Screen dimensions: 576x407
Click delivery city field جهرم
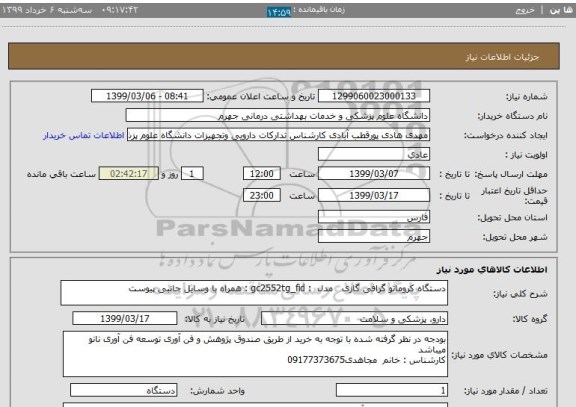click(x=374, y=237)
